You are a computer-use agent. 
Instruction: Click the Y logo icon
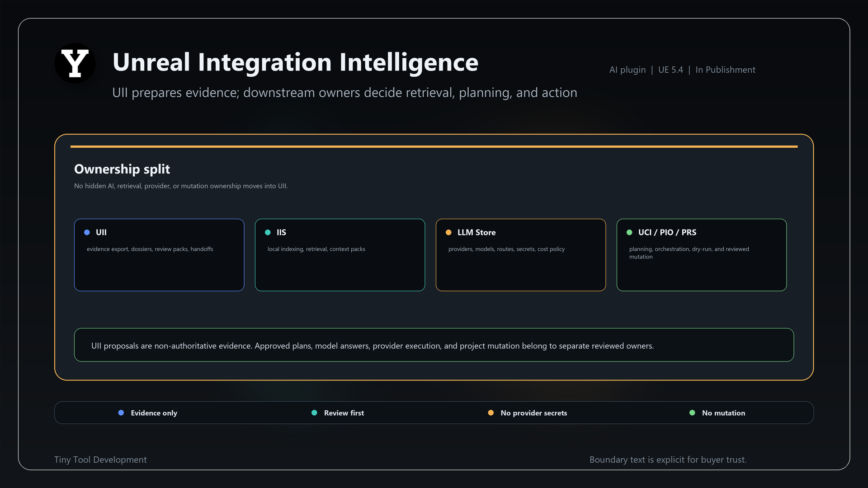(75, 63)
